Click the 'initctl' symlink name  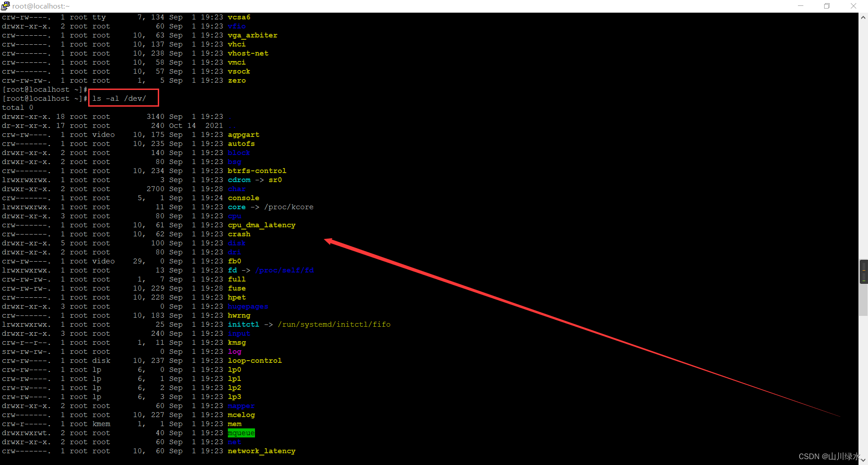tap(244, 324)
